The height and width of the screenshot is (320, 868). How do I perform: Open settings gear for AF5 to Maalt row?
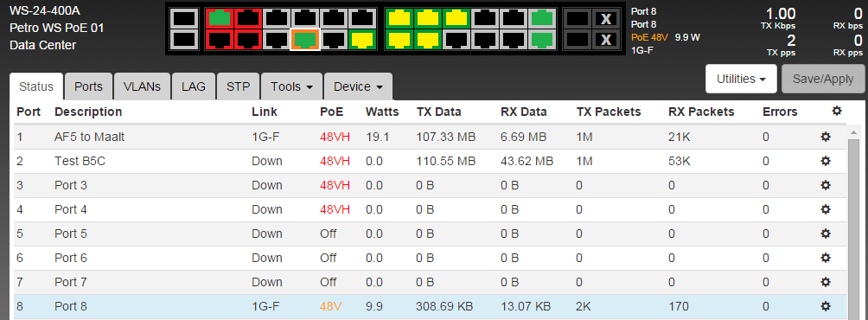coord(826,137)
